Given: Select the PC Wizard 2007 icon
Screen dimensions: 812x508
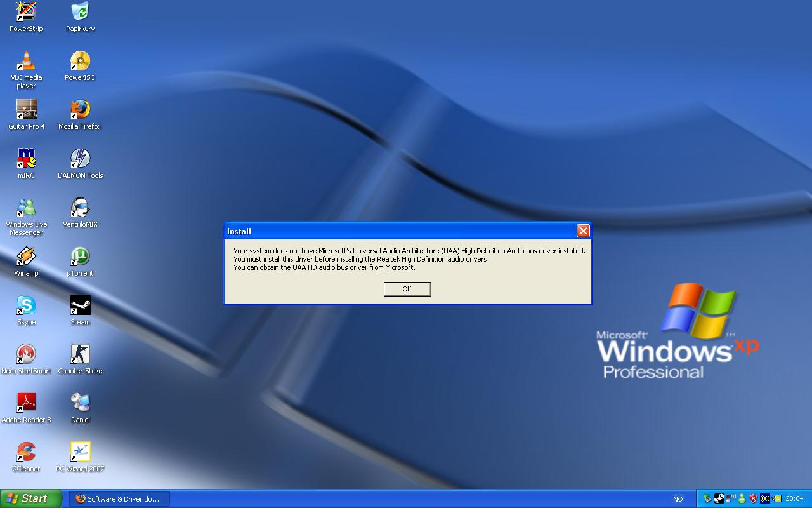Looking at the screenshot, I should point(80,457).
